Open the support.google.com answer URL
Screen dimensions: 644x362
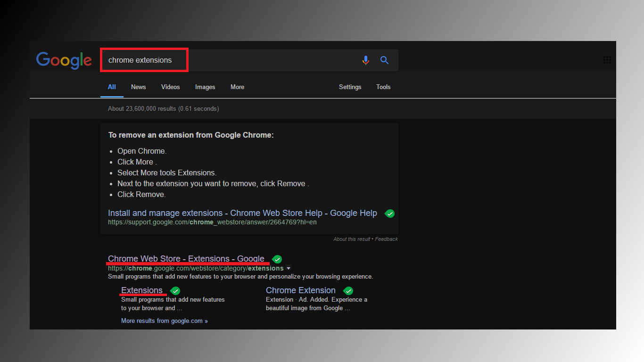(x=212, y=222)
